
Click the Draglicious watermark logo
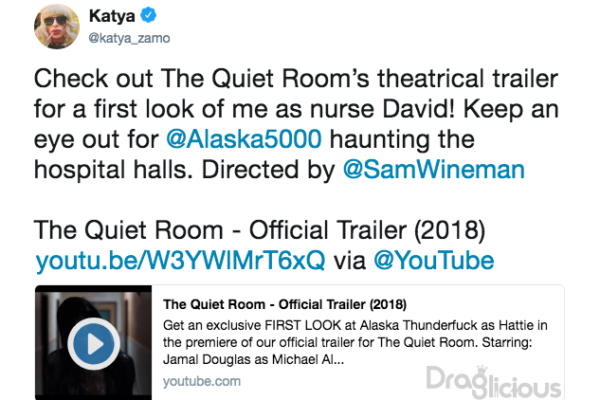pos(494,382)
